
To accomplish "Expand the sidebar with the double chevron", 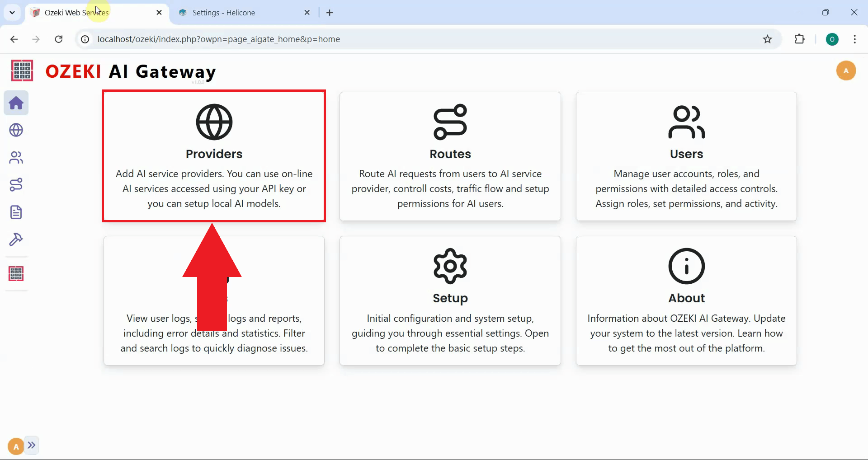I will click(x=32, y=445).
